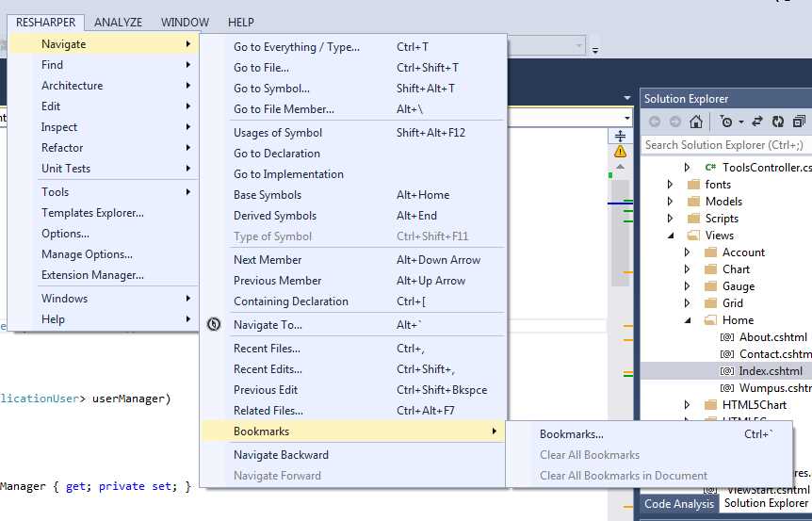Open the Find submenu
This screenshot has height=521, width=812.
click(x=104, y=65)
